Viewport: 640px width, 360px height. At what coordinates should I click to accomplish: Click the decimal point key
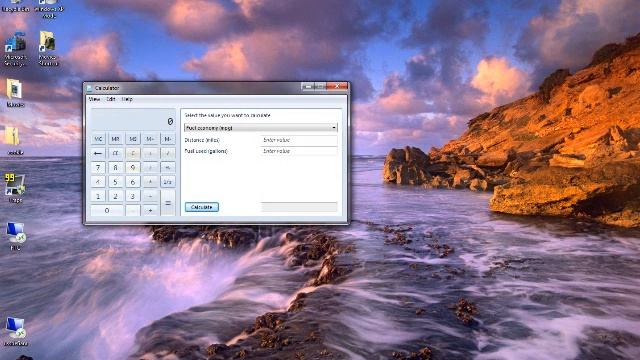(133, 211)
